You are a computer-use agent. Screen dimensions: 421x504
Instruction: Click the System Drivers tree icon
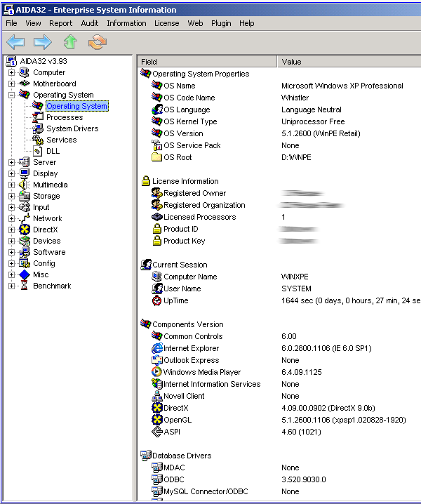point(38,128)
